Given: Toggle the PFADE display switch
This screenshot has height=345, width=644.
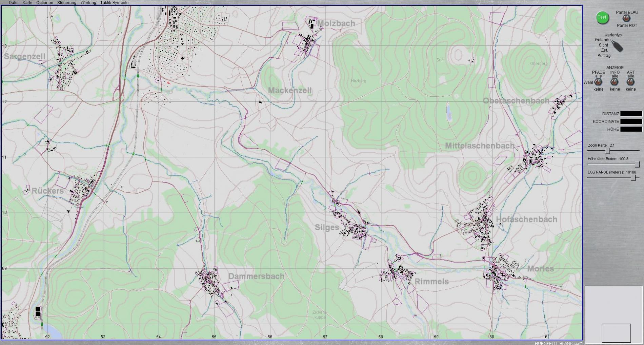Looking at the screenshot, I should [598, 82].
